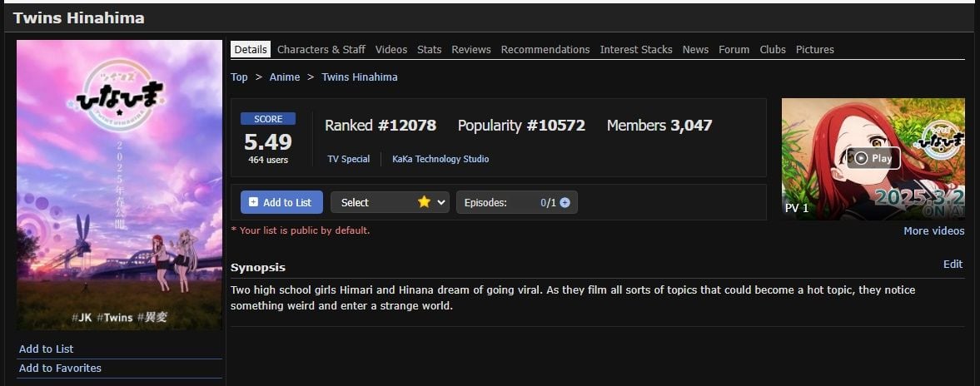Open the score Select dropdown

click(x=390, y=202)
